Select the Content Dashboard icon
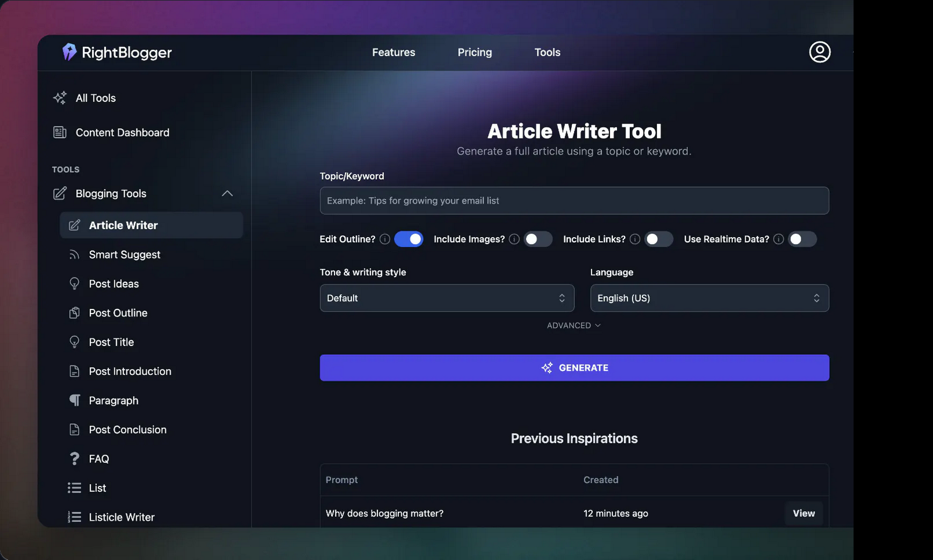Screen dimensions: 933x560 click(60, 132)
